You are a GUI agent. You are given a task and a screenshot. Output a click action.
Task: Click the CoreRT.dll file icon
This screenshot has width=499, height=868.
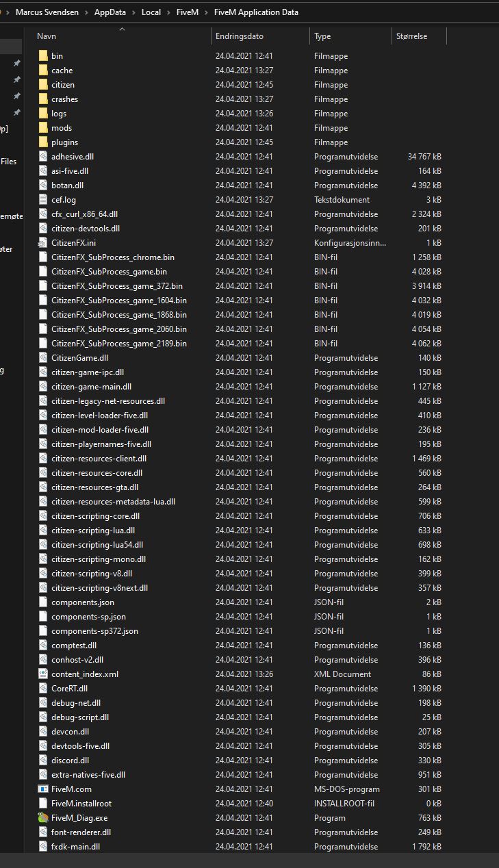(x=43, y=689)
